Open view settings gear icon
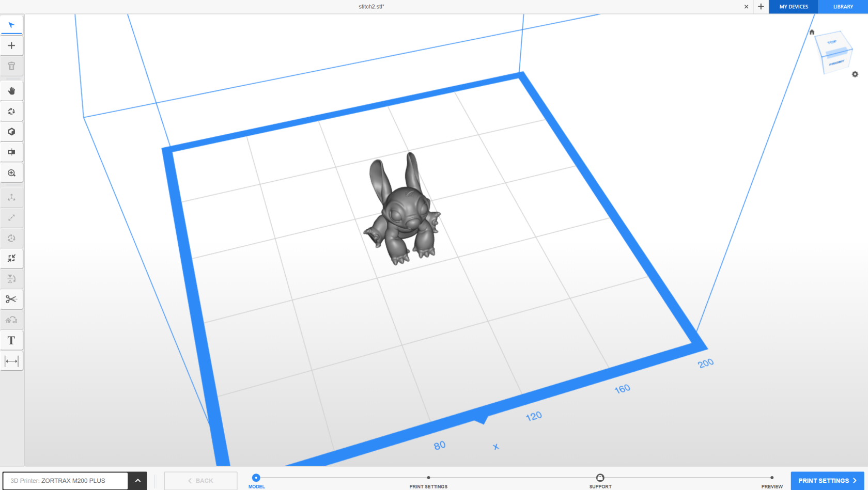868x490 pixels. point(855,74)
